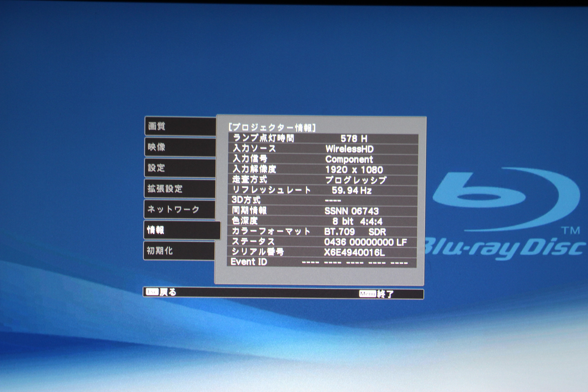This screenshot has height=392, width=588.
Task: Select the ランプ点灯時間 row
Action: 323,139
